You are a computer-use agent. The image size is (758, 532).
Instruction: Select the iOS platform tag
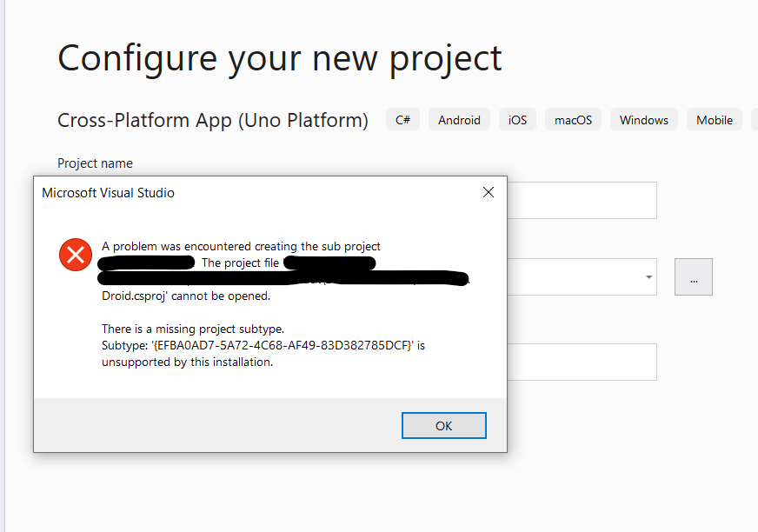click(516, 119)
